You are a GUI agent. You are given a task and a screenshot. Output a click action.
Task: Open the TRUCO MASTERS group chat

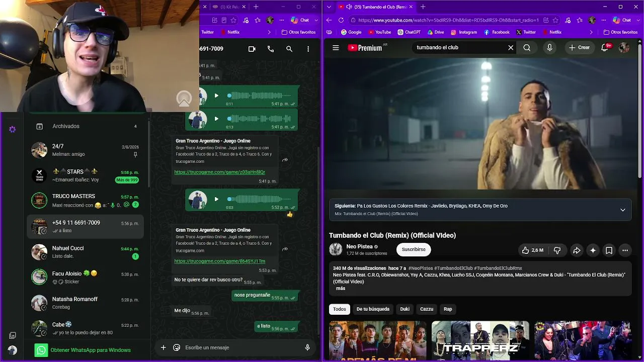tap(86, 201)
